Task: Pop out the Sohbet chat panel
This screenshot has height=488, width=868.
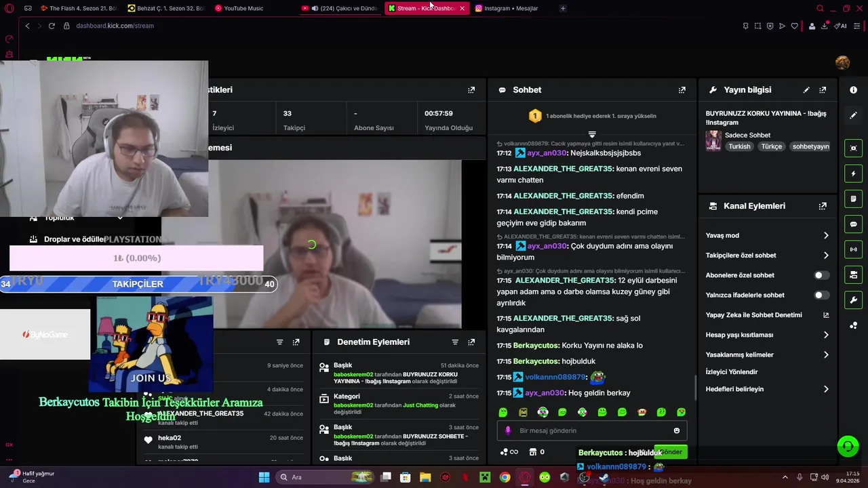Action: 682,89
